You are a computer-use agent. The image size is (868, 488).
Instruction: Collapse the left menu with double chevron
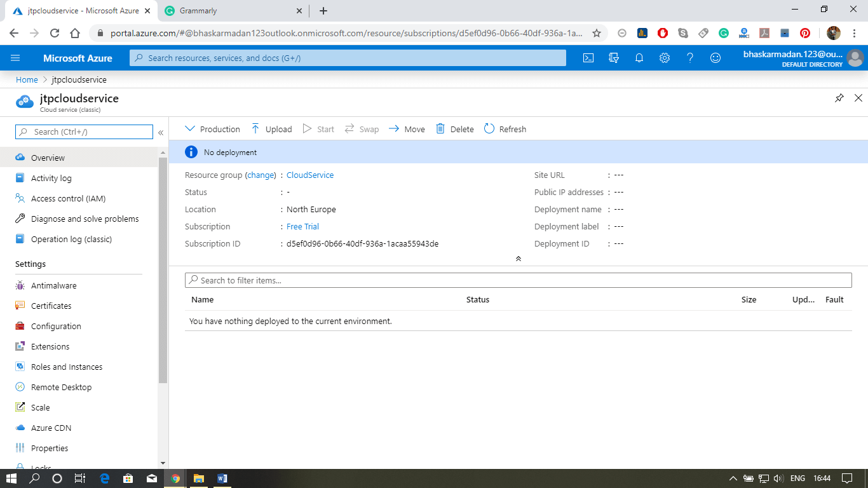pyautogui.click(x=161, y=132)
